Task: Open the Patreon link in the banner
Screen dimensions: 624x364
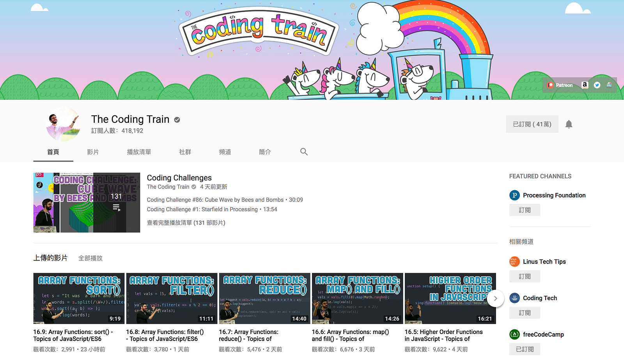Action: point(560,85)
